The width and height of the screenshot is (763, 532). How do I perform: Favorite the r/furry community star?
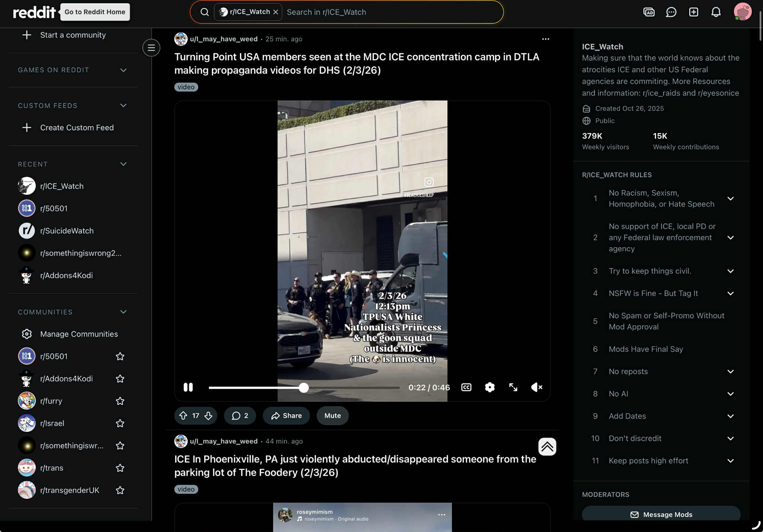tap(120, 401)
